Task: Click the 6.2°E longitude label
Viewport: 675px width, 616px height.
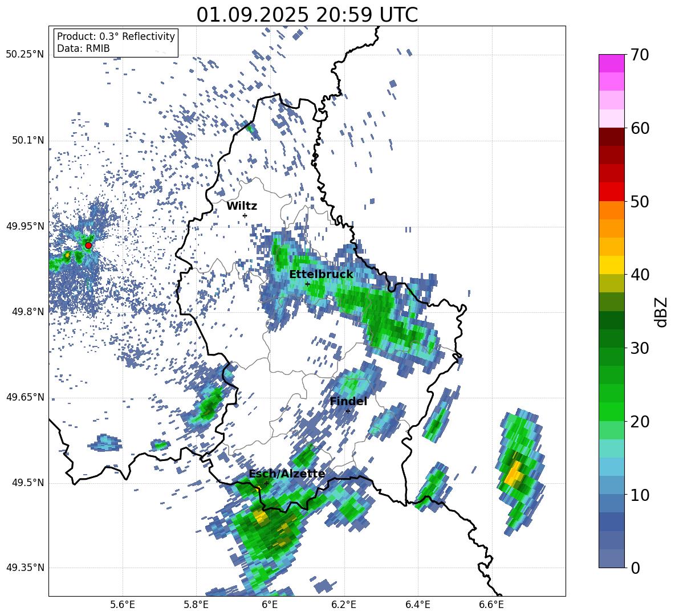Action: [344, 605]
